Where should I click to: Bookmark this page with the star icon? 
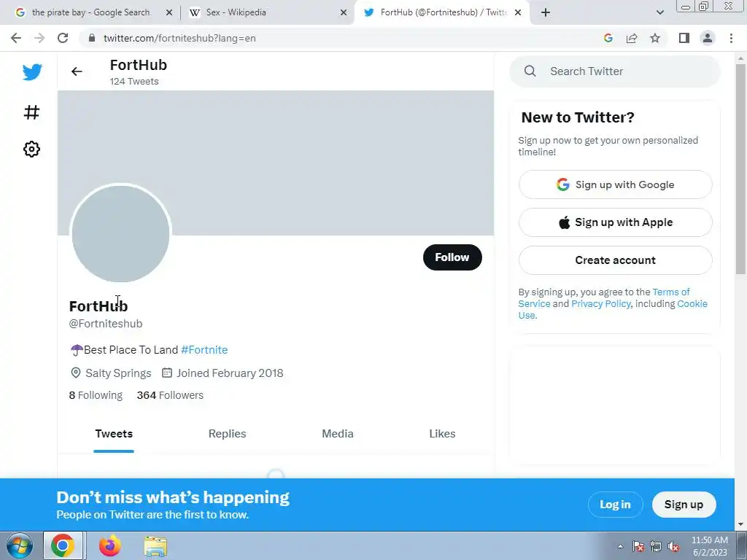[655, 38]
